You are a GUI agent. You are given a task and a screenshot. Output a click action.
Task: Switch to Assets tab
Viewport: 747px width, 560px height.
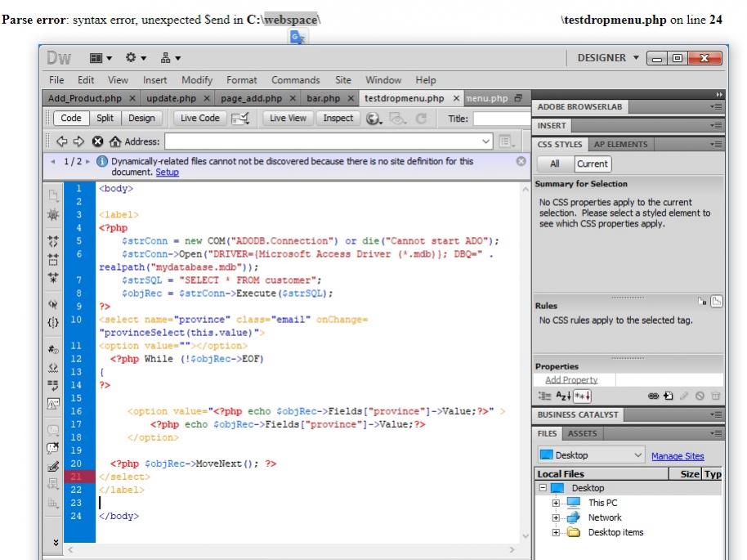click(582, 433)
